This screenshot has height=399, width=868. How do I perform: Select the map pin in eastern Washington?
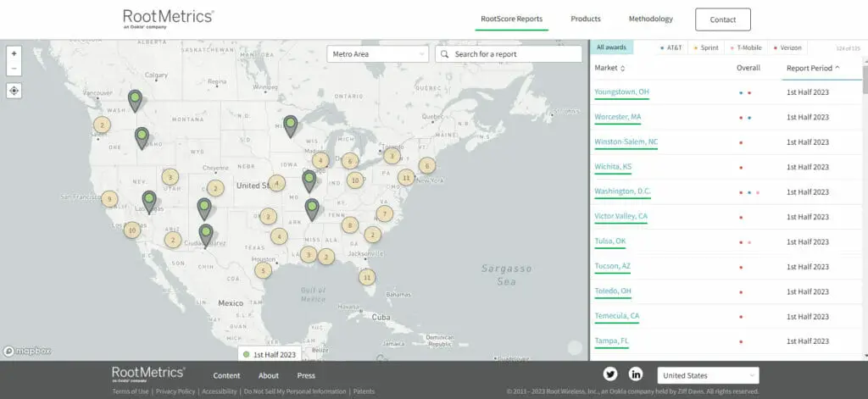(x=135, y=101)
